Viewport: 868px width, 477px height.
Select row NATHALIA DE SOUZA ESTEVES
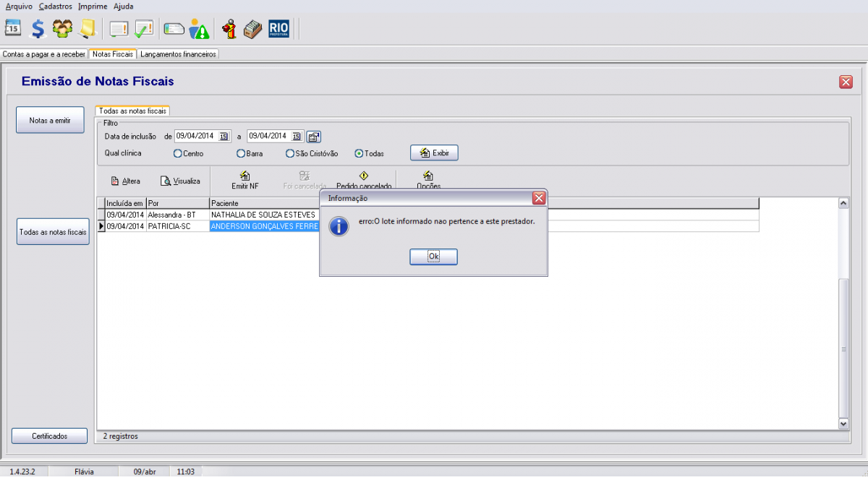click(x=428, y=215)
